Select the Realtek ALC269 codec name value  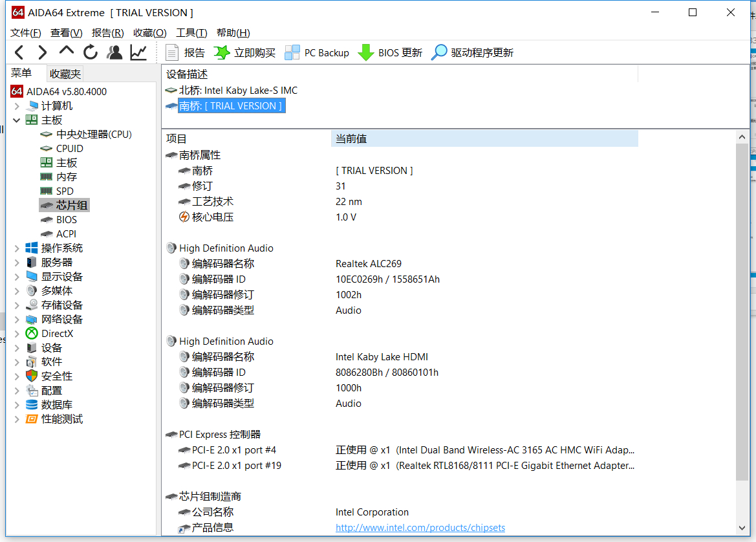[x=369, y=264]
